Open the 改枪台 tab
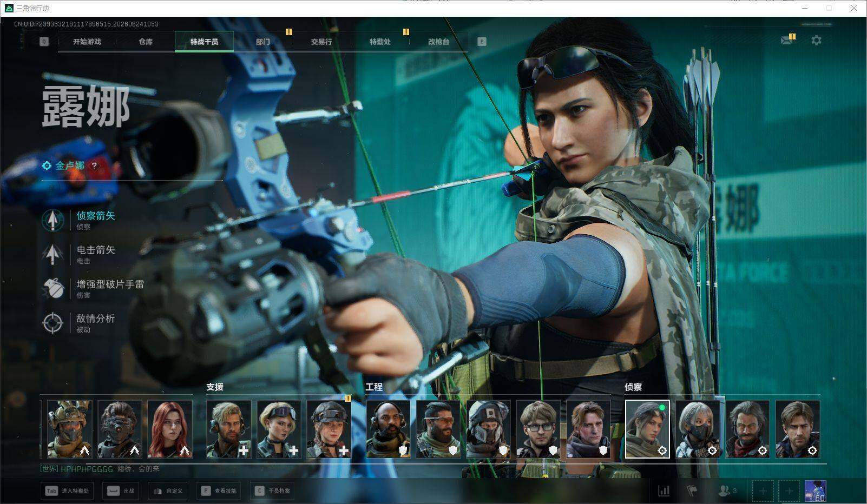 [438, 42]
